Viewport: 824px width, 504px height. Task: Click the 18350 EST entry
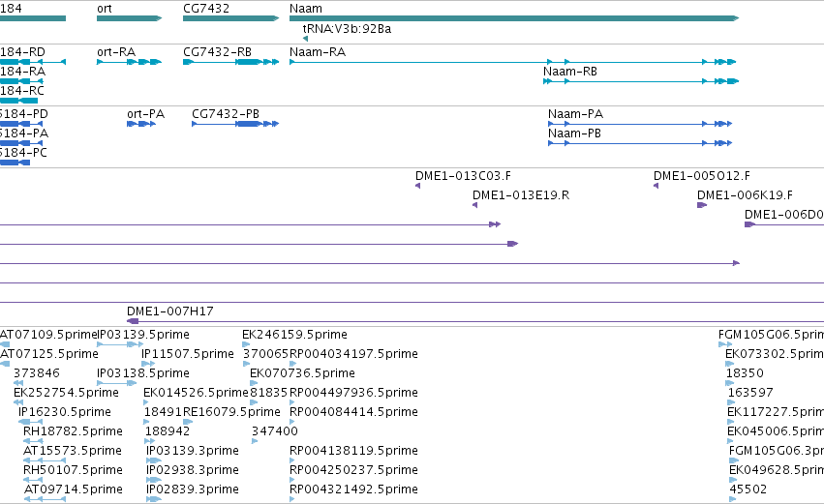coord(745,373)
